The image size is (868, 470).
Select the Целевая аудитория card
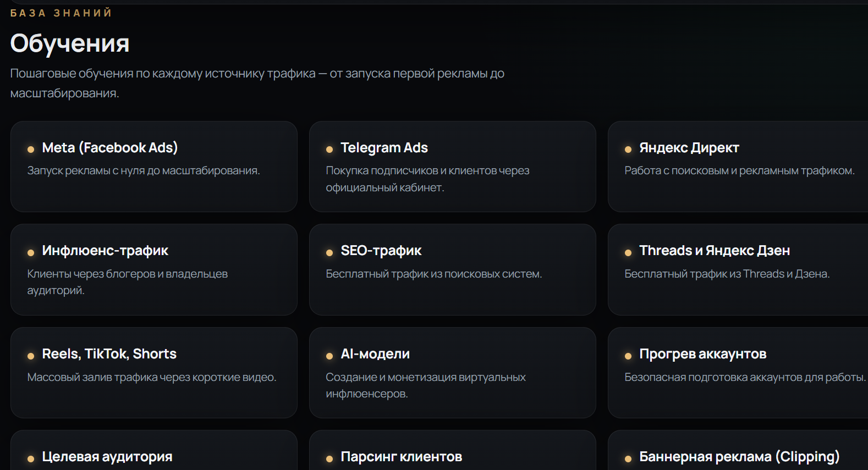coord(154,450)
